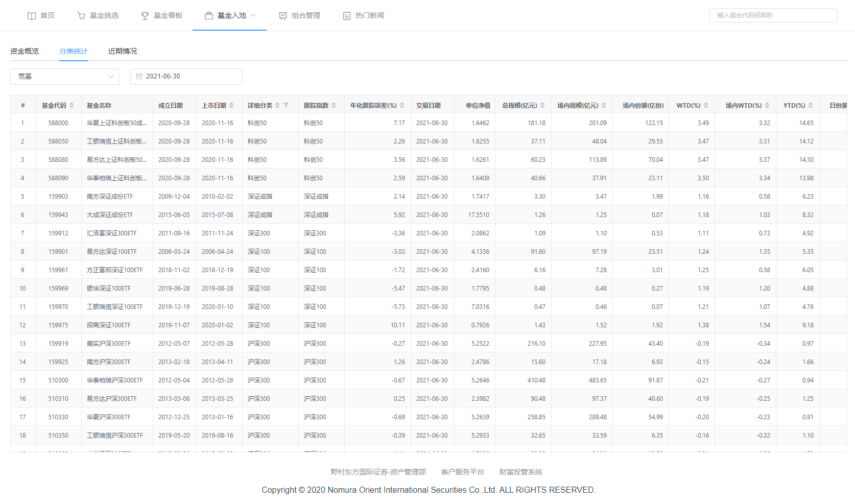Sort table by 总规模(亿元) column
The height and width of the screenshot is (504, 855).
tap(542, 105)
